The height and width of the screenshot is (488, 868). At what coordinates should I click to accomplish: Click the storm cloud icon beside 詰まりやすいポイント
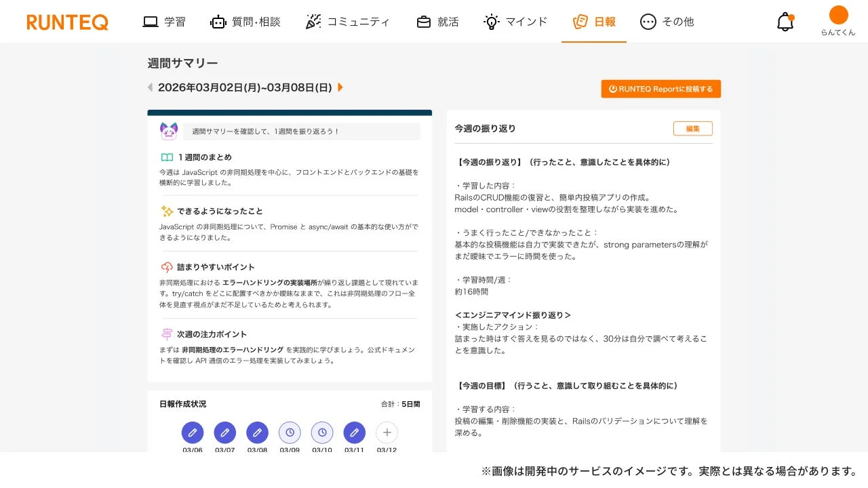pyautogui.click(x=167, y=266)
